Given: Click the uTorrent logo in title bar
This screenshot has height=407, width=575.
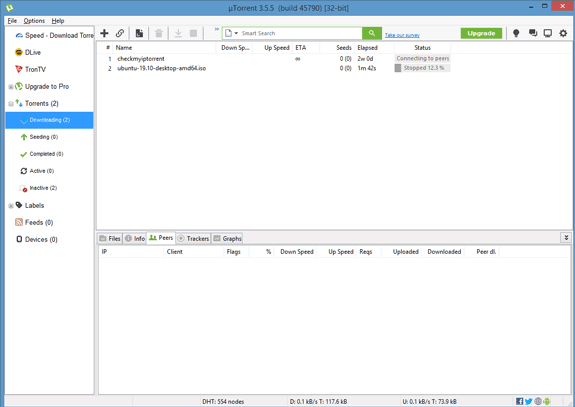Looking at the screenshot, I should click(x=10, y=7).
